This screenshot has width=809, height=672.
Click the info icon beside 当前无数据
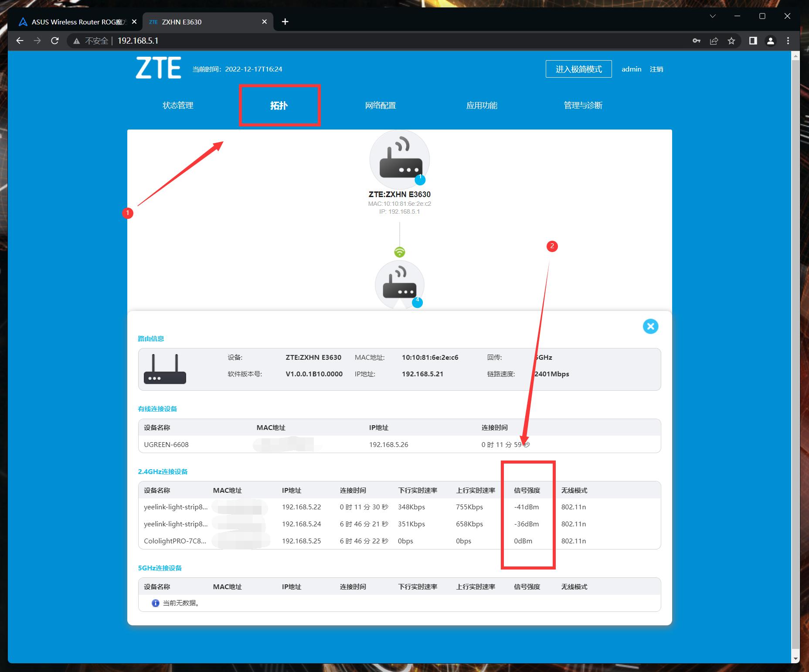[x=155, y=603]
